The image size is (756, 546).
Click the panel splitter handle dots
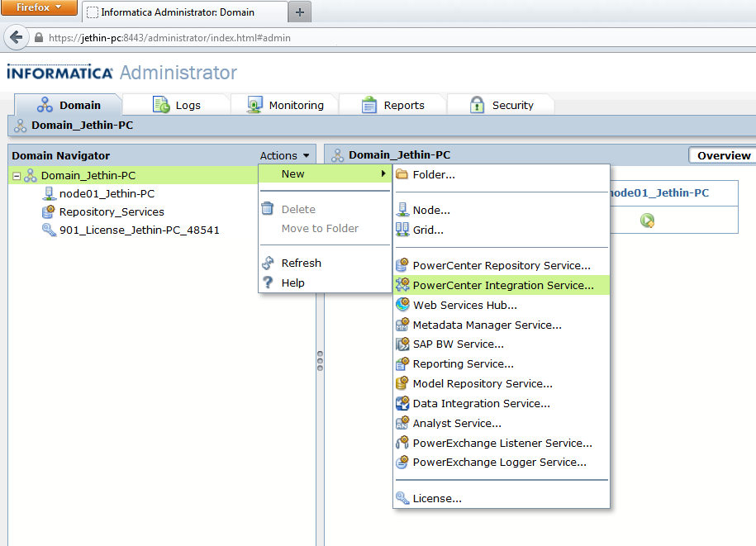pos(320,361)
